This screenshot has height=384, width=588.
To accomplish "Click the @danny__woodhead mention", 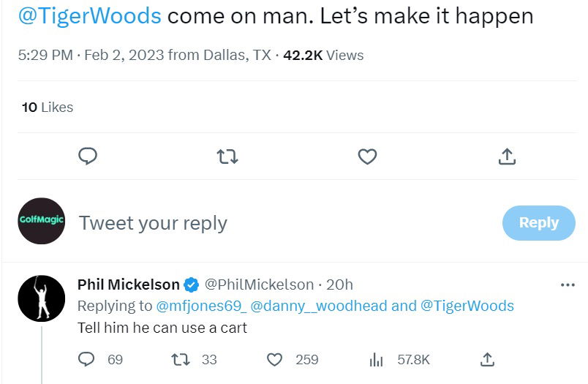I will click(319, 306).
